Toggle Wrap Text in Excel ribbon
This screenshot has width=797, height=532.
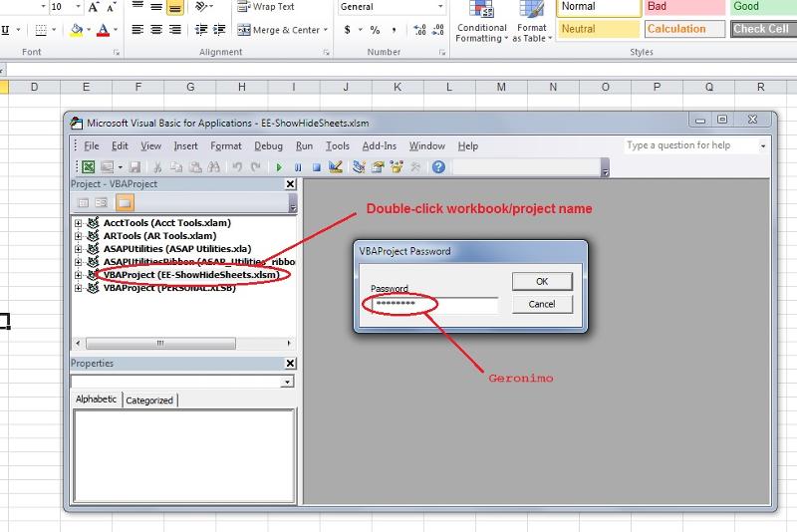[265, 7]
